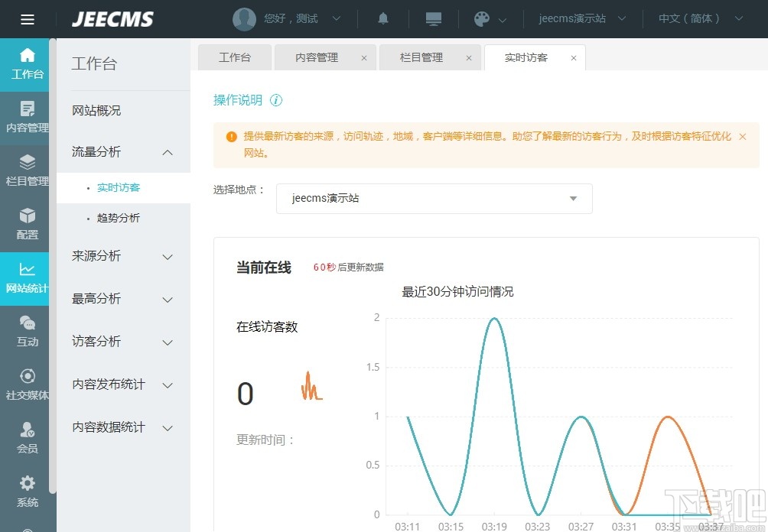
Task: Open the 系统 sidebar section
Action: pos(26,491)
